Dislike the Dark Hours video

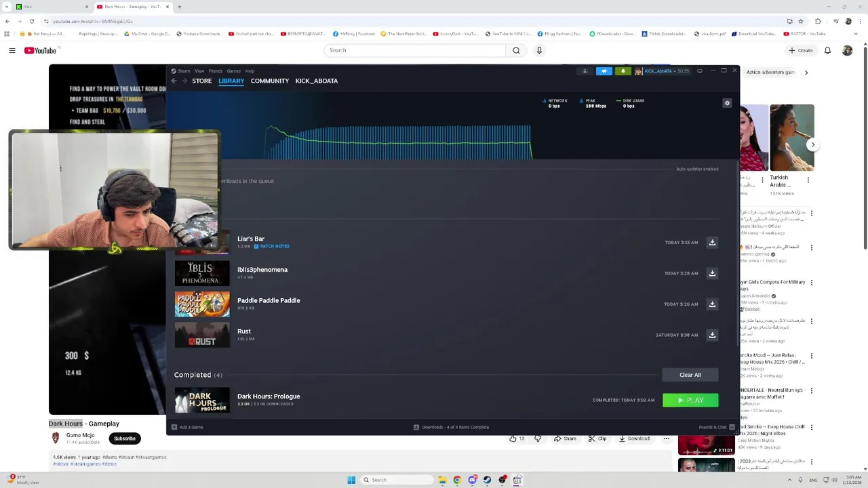[538, 439]
